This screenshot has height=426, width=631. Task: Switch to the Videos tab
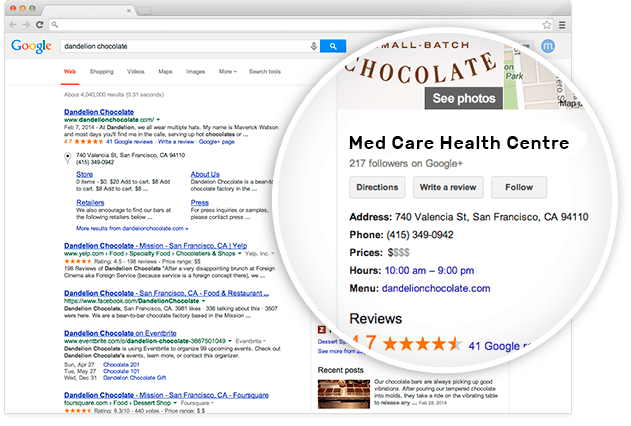pos(136,72)
